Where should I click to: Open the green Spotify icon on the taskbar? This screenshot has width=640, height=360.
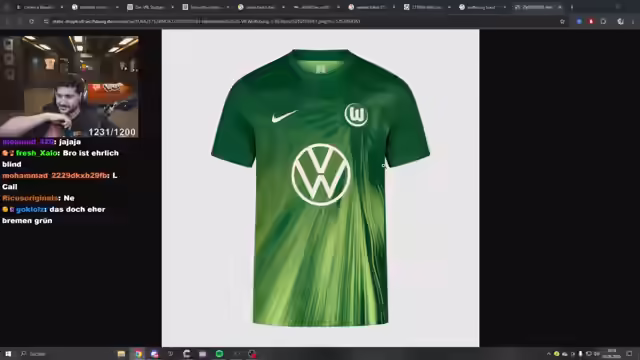[220, 354]
